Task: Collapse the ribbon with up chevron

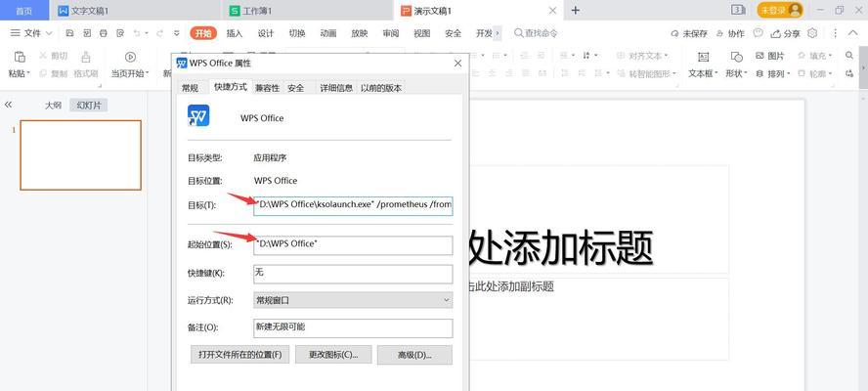Action: point(852,33)
